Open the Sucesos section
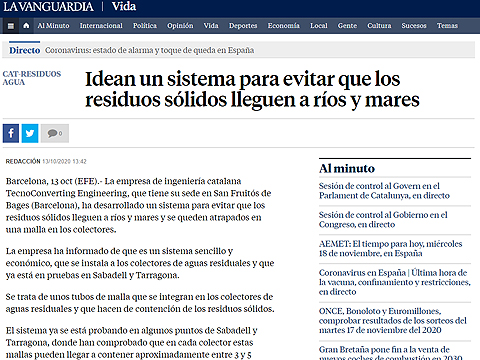Screen dimensions: 480x360 [414, 26]
